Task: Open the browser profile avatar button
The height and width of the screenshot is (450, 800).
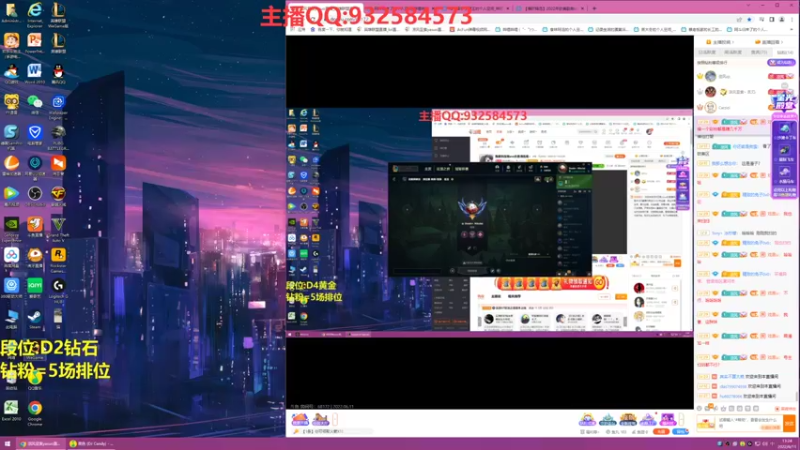Action: point(782,19)
